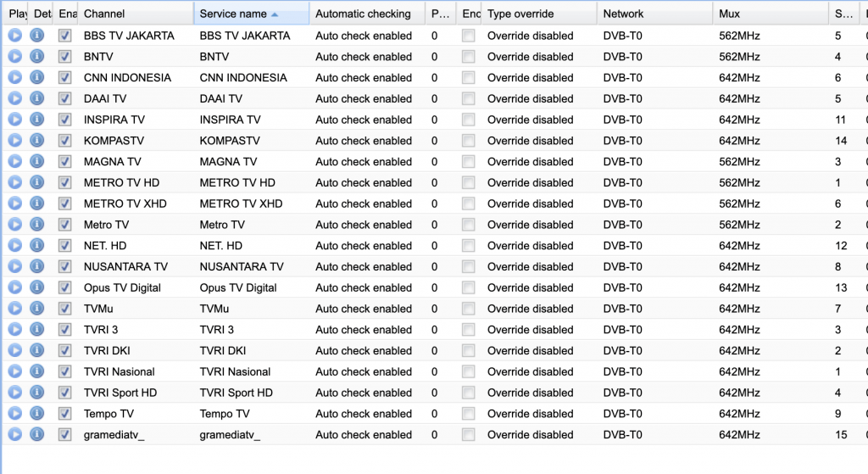Select the Network column header
This screenshot has height=474, width=868.
point(623,14)
